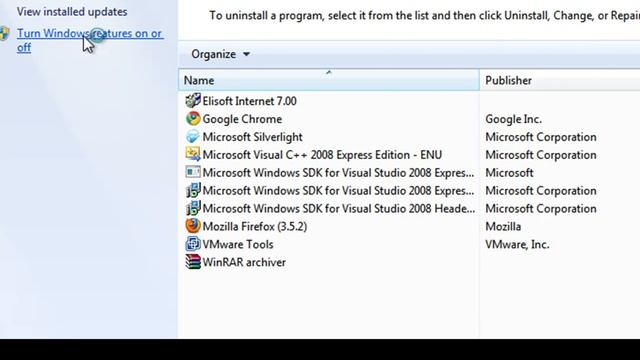Click Mozilla publisher cell

[503, 226]
